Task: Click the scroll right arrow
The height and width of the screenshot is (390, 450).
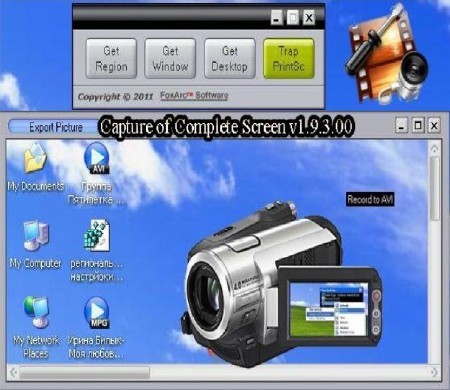Action: [434, 372]
